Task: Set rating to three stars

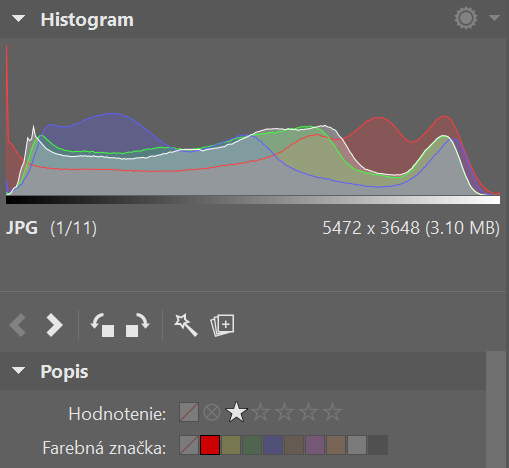Action: pyautogui.click(x=285, y=412)
